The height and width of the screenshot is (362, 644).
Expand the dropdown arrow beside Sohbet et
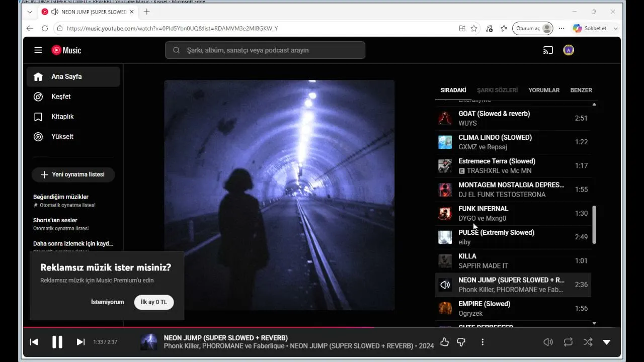pyautogui.click(x=615, y=29)
